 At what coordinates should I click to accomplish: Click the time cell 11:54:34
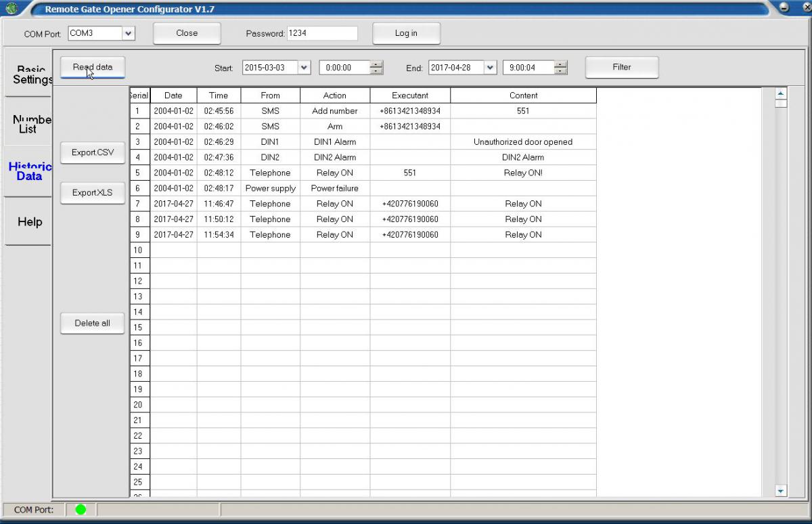219,235
